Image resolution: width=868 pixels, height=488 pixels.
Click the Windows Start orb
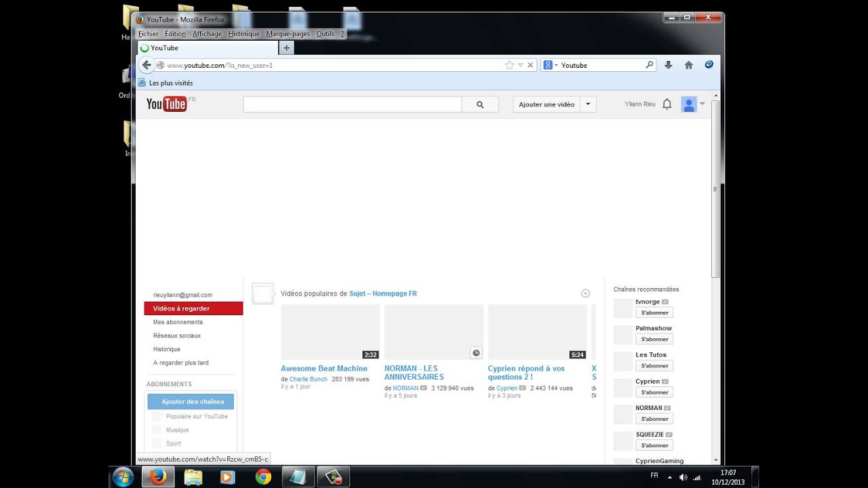coord(123,476)
